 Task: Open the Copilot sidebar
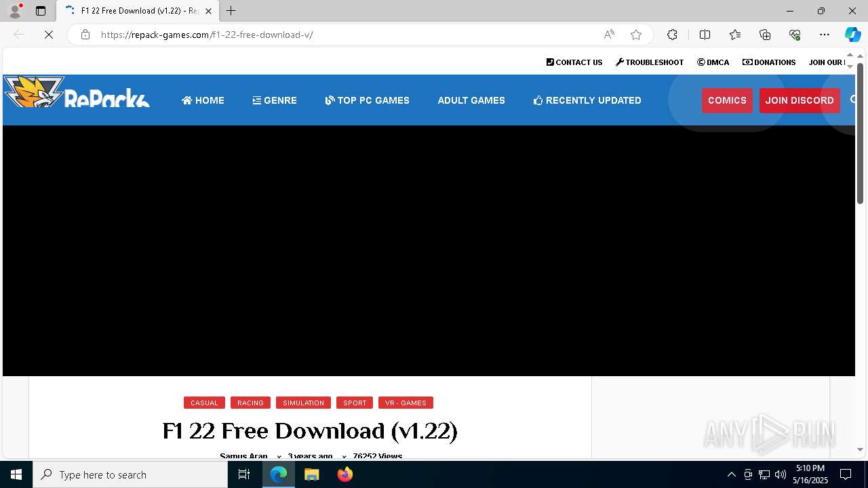coord(852,35)
